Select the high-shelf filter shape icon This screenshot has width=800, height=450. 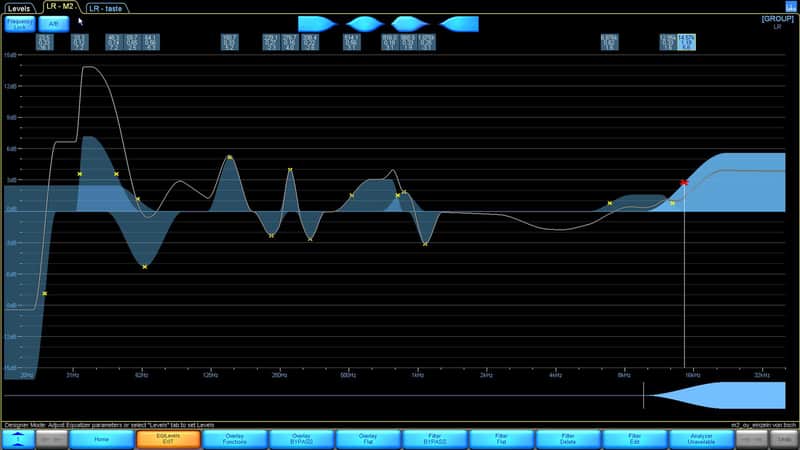click(459, 24)
